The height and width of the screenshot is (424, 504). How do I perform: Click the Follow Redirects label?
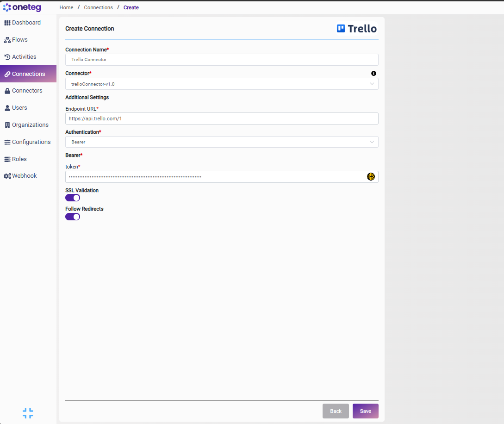84,209
